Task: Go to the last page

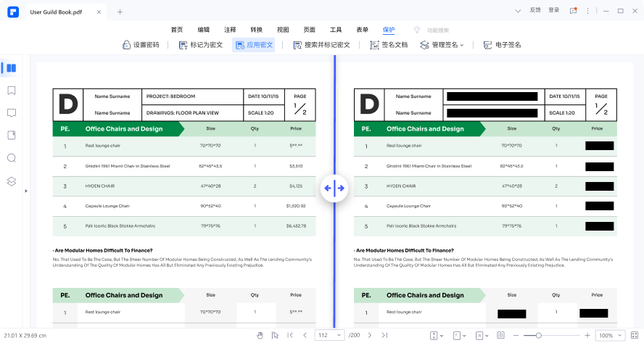Action: point(384,335)
